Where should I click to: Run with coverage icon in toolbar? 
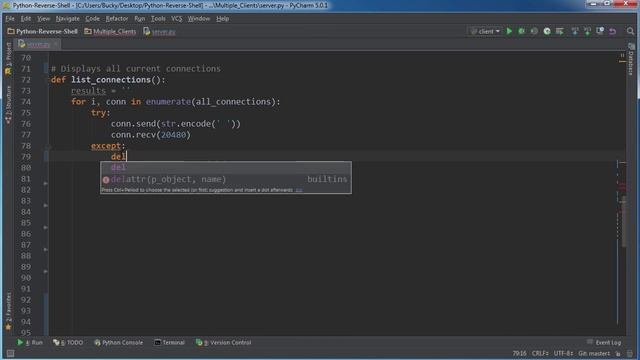pos(534,31)
